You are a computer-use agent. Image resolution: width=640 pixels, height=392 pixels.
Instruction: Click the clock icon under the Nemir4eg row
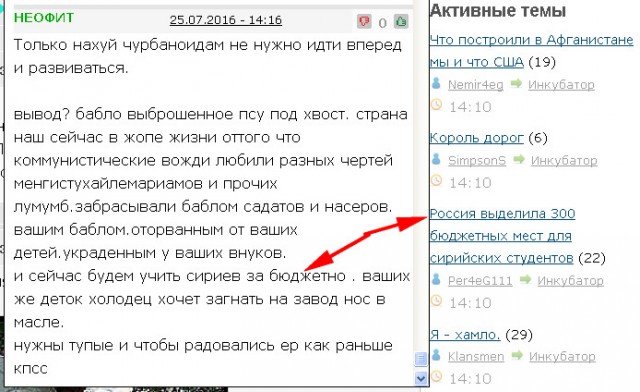point(436,105)
